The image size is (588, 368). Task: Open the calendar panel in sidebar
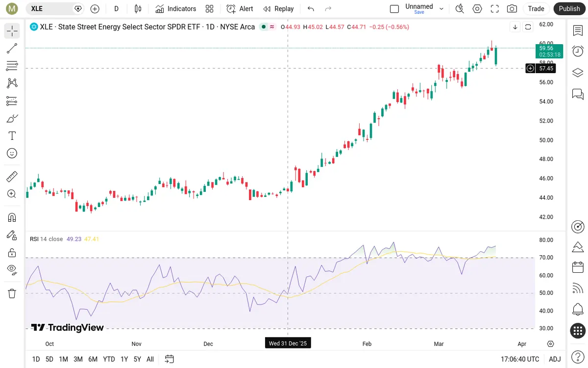(578, 267)
